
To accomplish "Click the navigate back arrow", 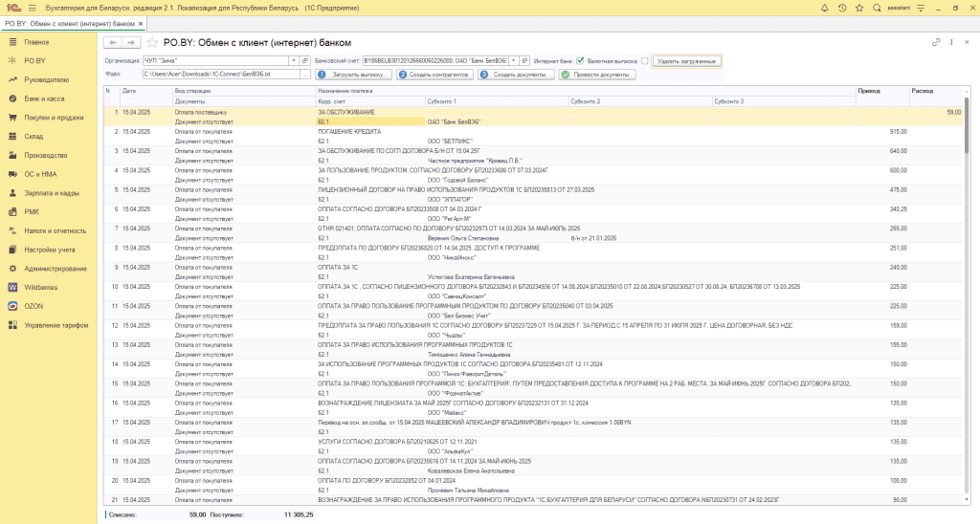I will pos(111,43).
